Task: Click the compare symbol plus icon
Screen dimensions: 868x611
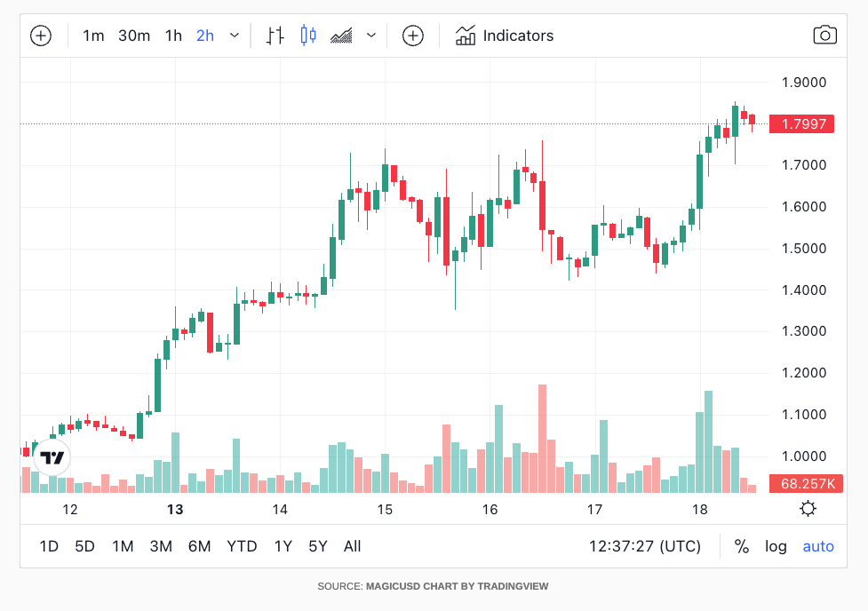Action: tap(412, 36)
